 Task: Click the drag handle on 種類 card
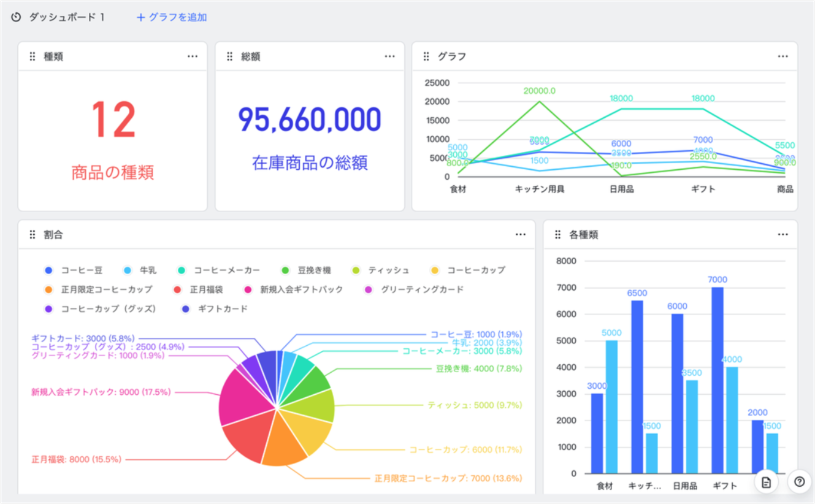tap(33, 56)
